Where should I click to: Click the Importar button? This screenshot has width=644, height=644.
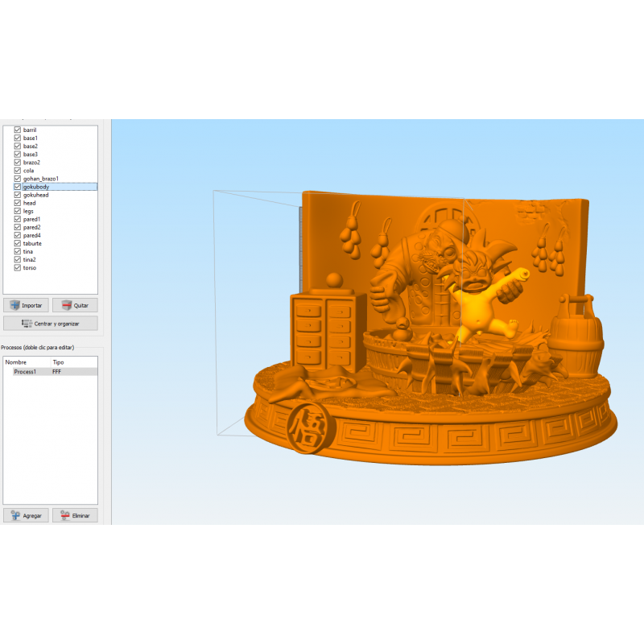pyautogui.click(x=27, y=306)
